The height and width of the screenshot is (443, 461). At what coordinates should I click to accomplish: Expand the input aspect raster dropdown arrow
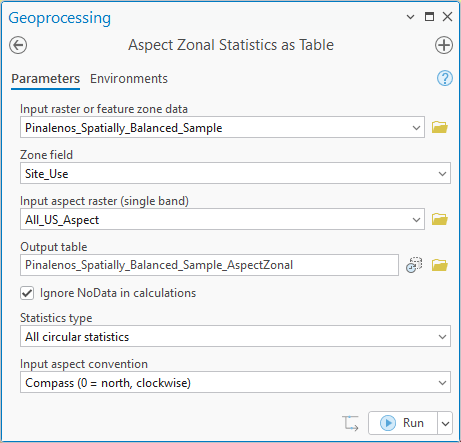416,220
